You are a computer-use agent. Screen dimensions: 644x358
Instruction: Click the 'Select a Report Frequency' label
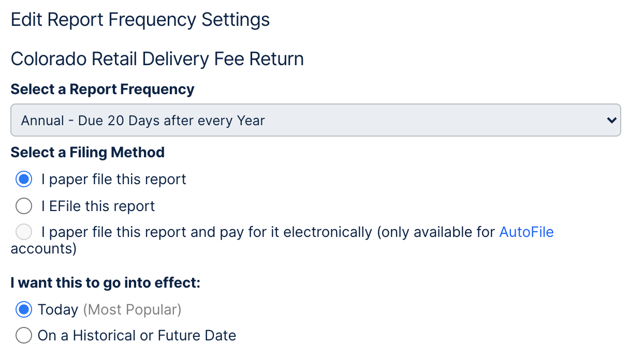(103, 90)
